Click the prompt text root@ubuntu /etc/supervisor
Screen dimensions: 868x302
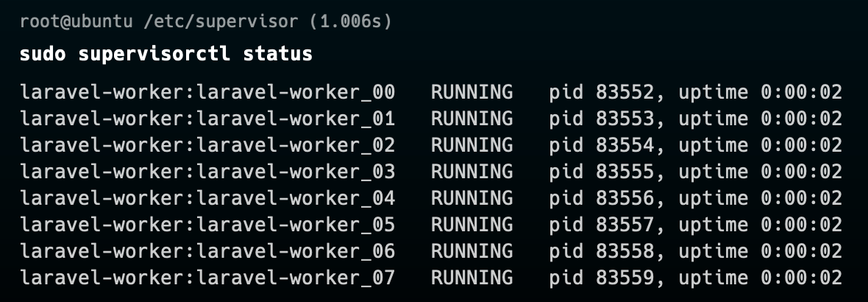coord(159,21)
